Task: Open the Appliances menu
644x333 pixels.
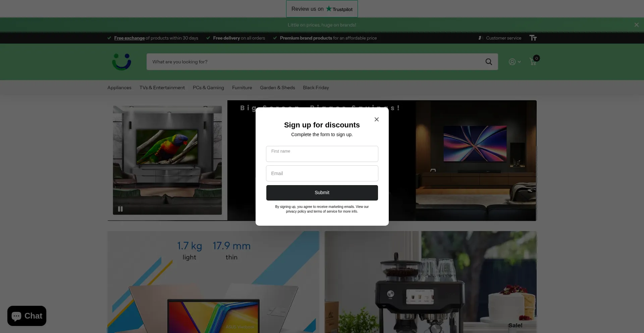Action: click(119, 88)
